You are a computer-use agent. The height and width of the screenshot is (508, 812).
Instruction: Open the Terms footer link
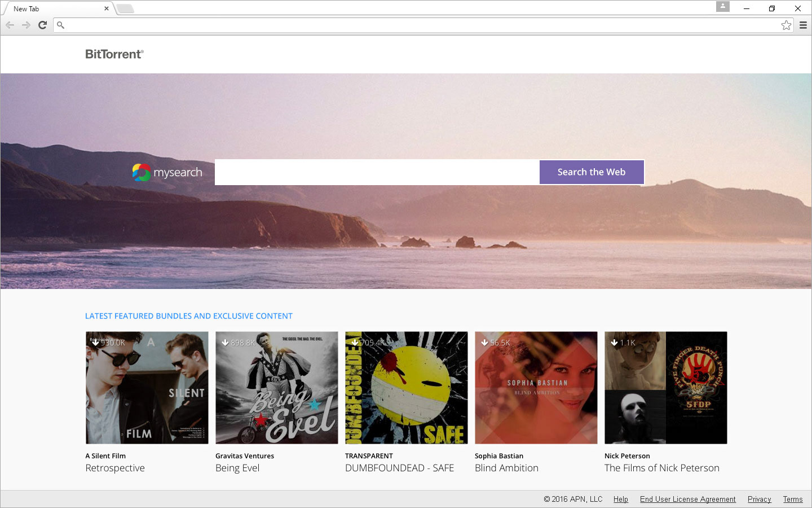point(793,499)
